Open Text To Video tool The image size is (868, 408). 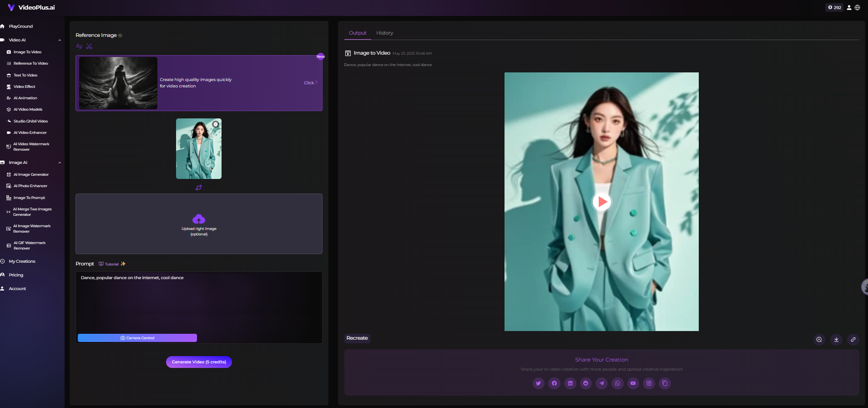(25, 75)
